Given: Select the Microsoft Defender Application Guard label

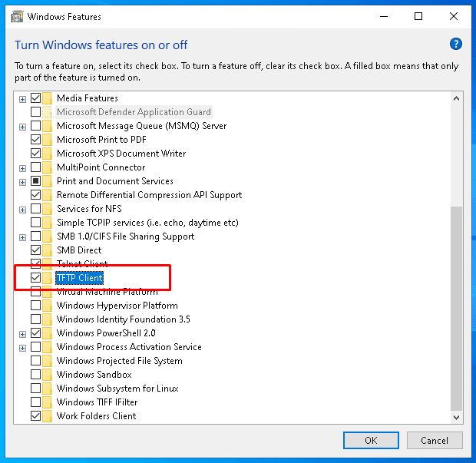Looking at the screenshot, I should (134, 112).
